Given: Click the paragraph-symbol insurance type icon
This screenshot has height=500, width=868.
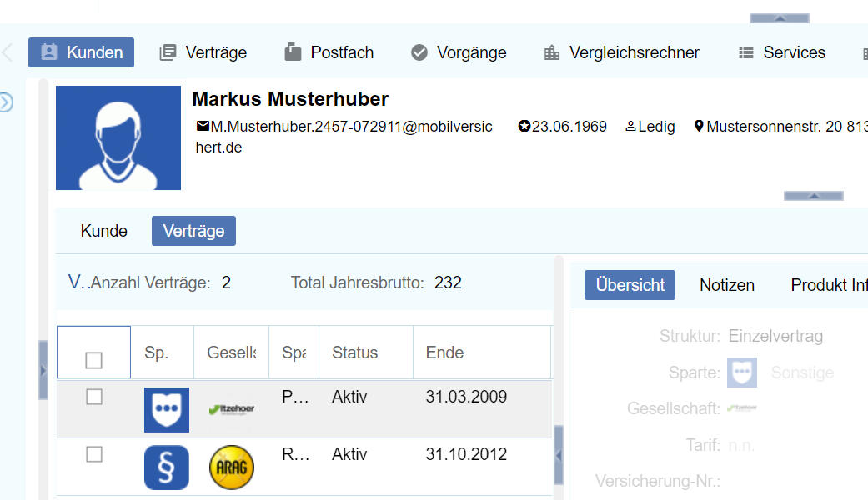Looking at the screenshot, I should point(167,467).
